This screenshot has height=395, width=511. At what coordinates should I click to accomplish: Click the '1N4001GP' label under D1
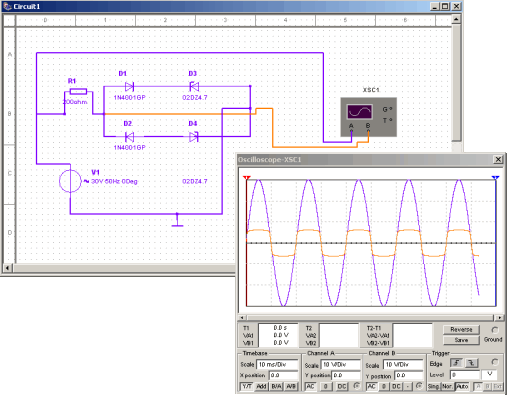coord(129,97)
